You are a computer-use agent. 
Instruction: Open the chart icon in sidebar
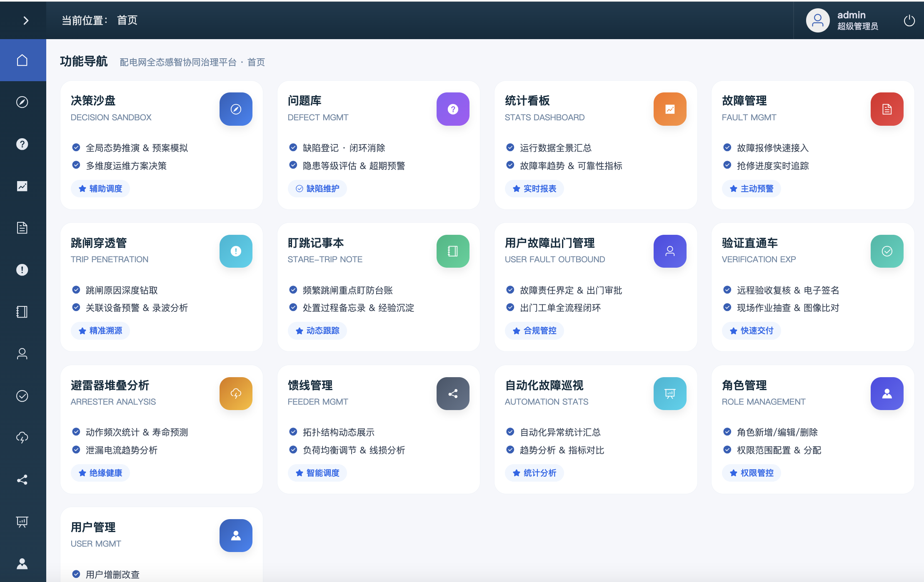[22, 186]
